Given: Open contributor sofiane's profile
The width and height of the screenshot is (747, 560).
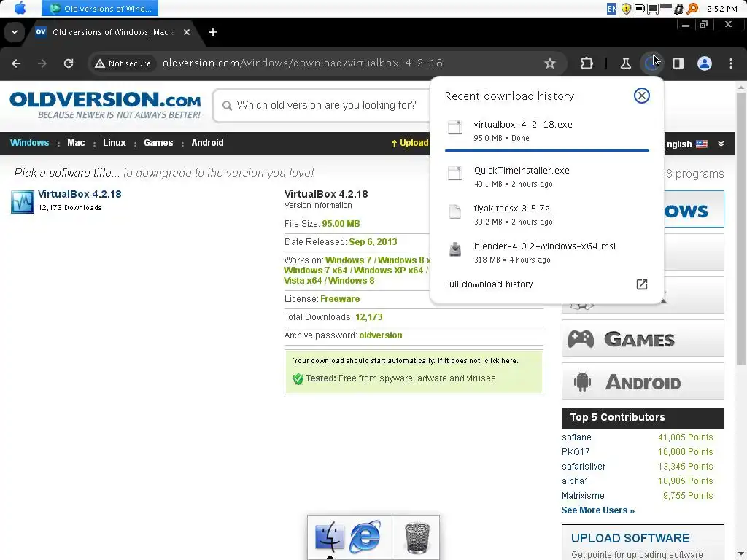Looking at the screenshot, I should [x=576, y=437].
